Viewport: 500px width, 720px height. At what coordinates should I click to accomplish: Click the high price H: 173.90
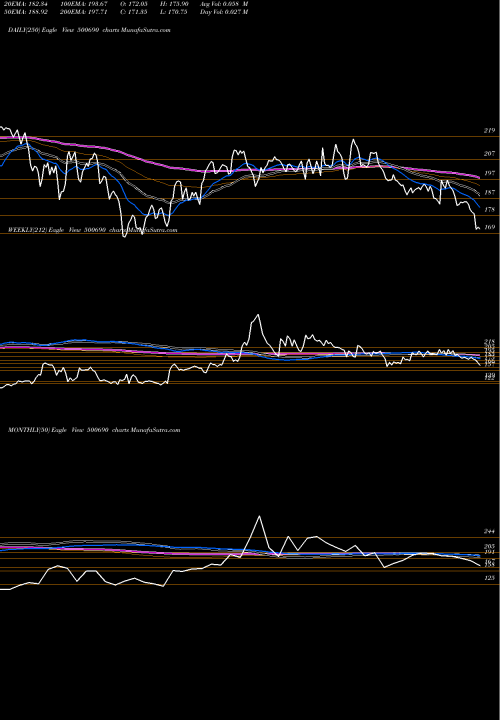pyautogui.click(x=174, y=4)
